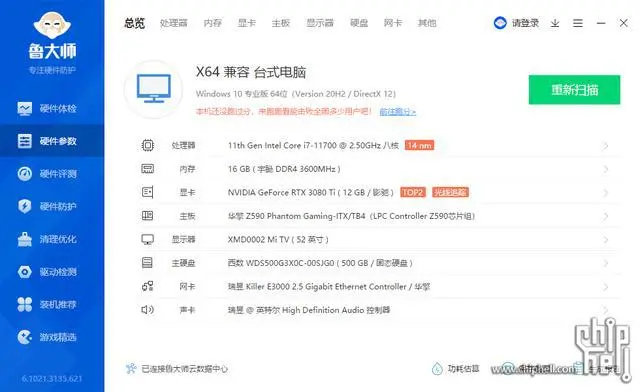Click the 鲁大师 mascot logo
640x392 pixels.
coord(52,25)
